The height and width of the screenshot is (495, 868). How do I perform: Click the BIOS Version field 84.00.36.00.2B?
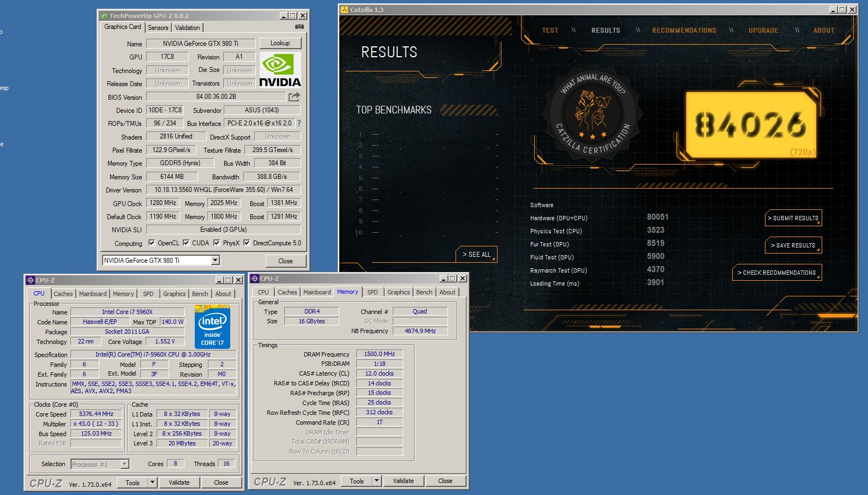click(216, 96)
